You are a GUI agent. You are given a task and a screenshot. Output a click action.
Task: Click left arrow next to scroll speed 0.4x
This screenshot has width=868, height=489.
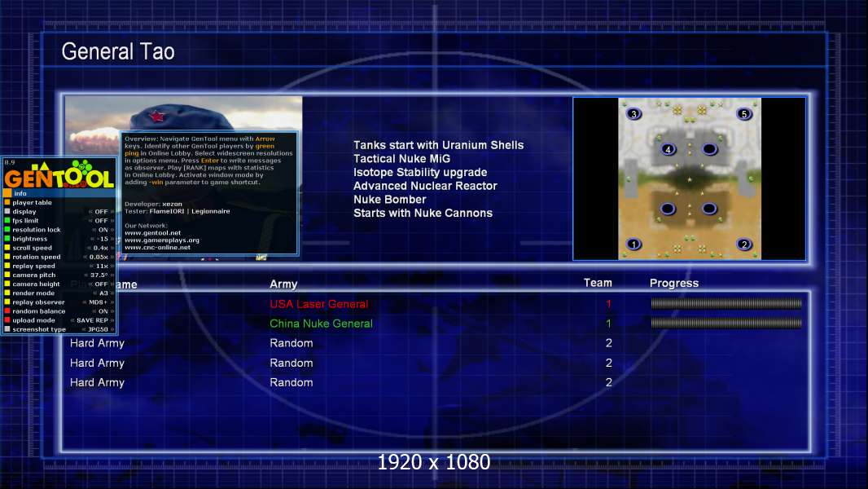[89, 248]
